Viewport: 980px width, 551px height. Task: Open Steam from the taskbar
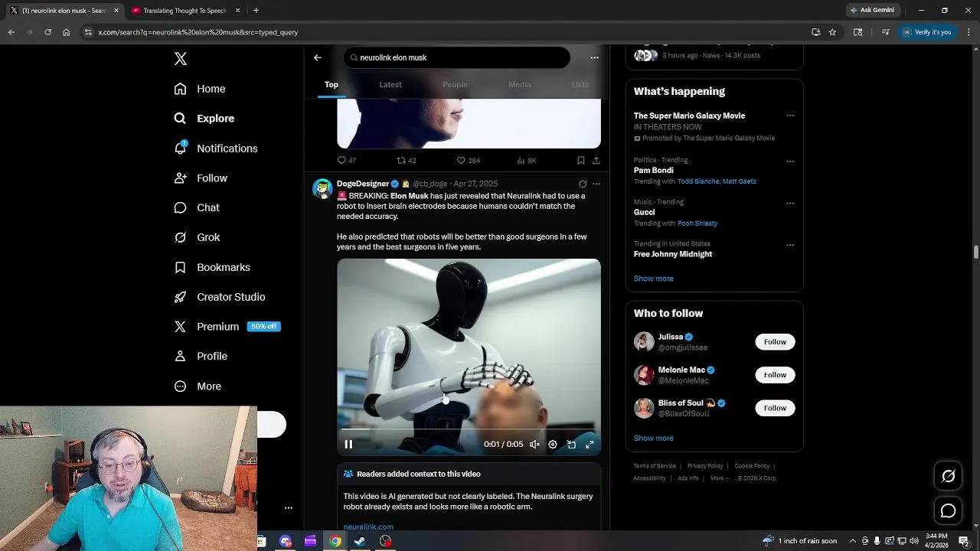tap(360, 541)
